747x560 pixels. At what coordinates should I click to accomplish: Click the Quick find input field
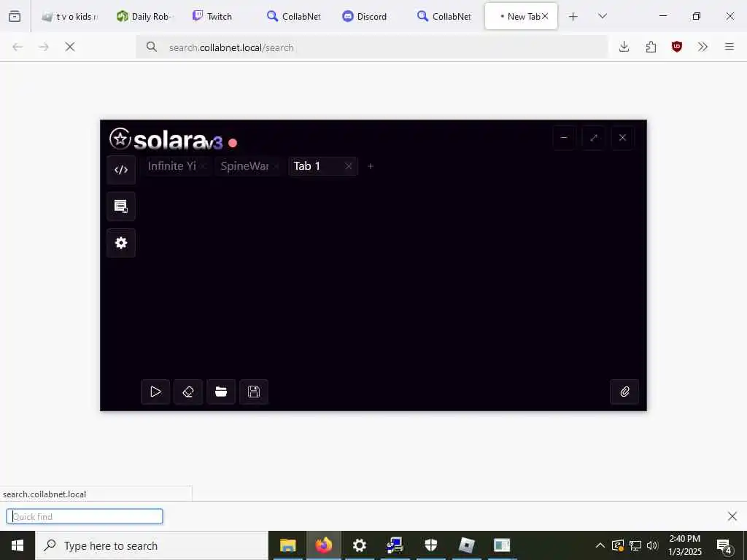(x=85, y=517)
